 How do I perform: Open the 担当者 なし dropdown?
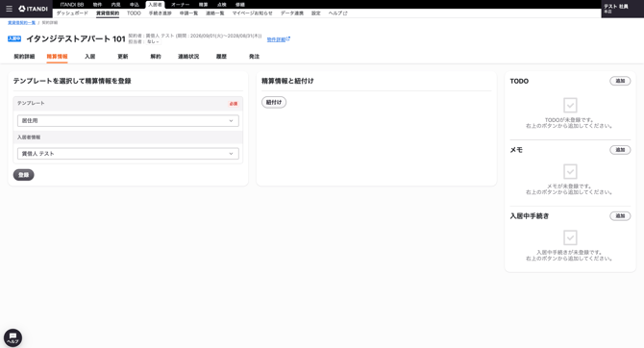[x=153, y=41]
